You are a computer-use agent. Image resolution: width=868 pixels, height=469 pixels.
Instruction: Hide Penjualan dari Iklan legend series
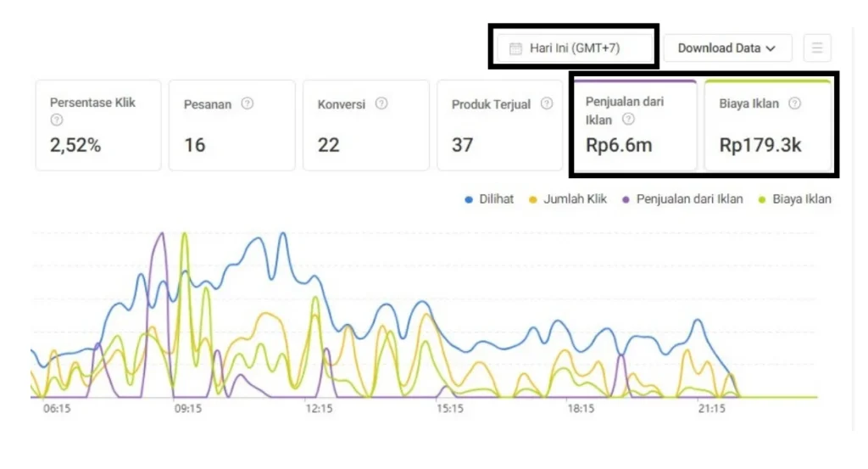point(682,199)
